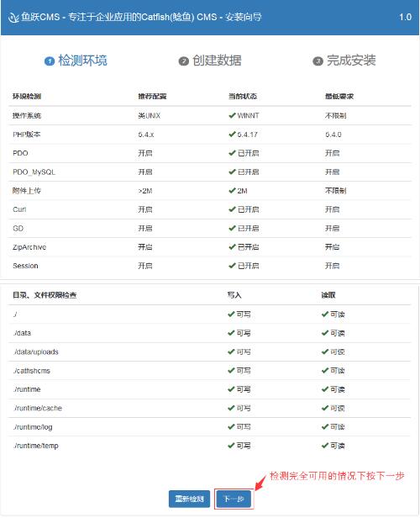Click the green checkmark next to WINNT
The height and width of the screenshot is (518, 420).
click(x=232, y=116)
